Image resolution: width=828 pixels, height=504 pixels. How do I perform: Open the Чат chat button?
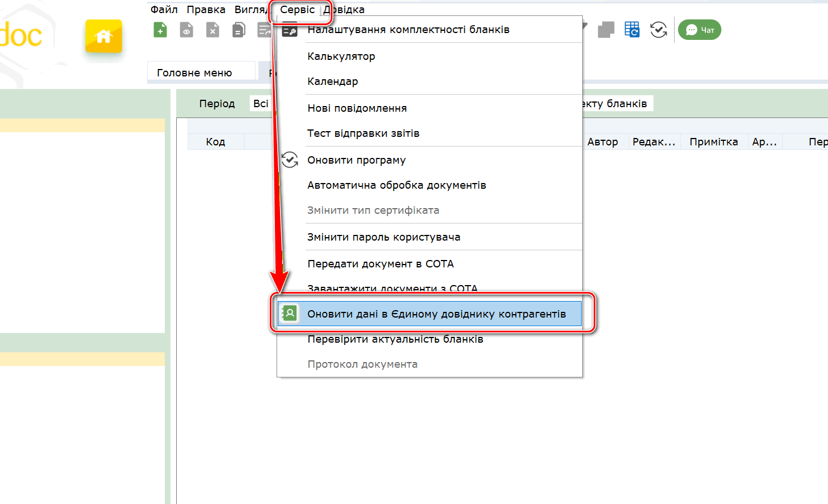tap(699, 30)
